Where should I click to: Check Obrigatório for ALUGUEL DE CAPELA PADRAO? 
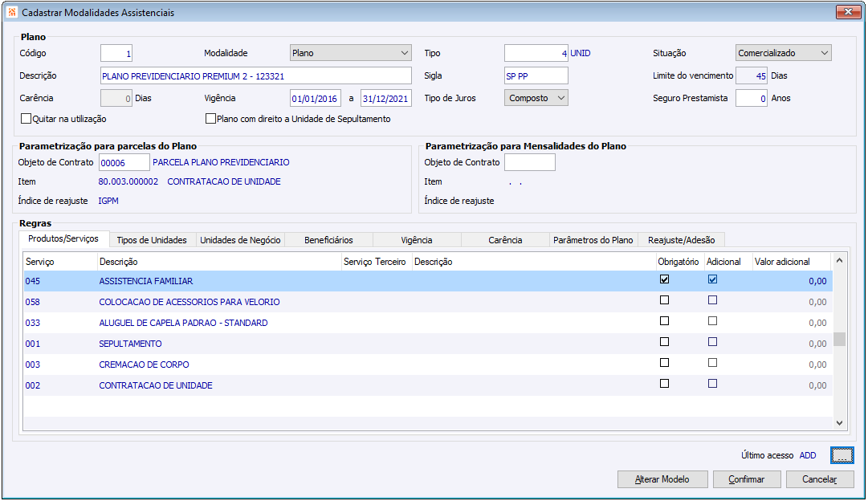(664, 321)
